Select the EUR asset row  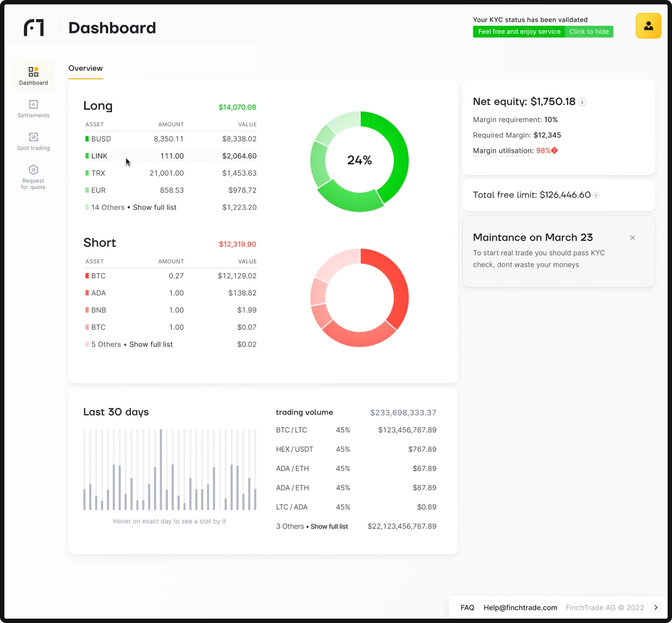tap(171, 190)
